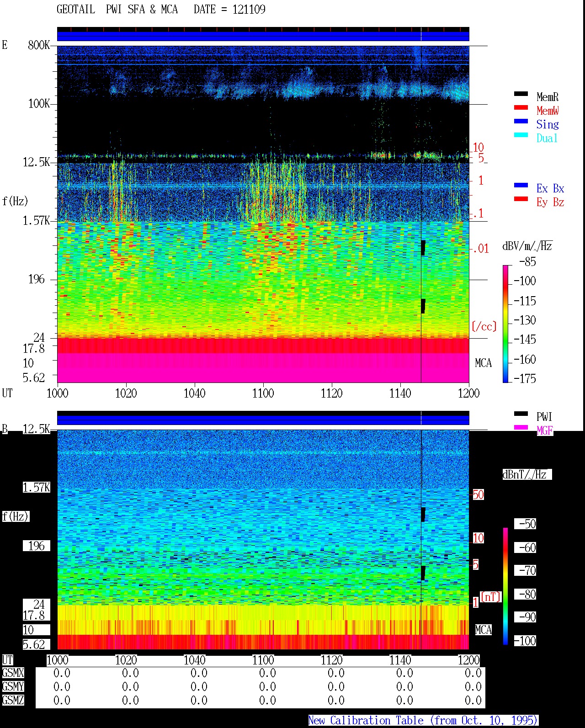This screenshot has height=728, width=585.
Task: Click the 1140 UT tick under B panel
Action: point(400,660)
